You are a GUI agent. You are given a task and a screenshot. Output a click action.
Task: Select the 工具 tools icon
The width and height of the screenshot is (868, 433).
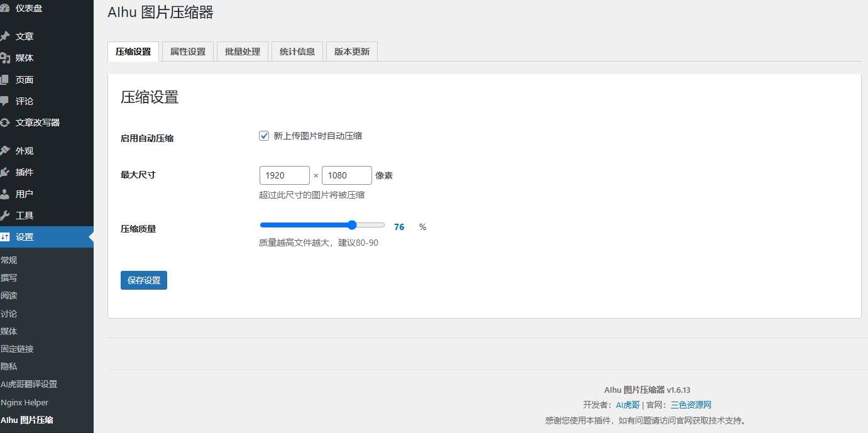(x=9, y=214)
